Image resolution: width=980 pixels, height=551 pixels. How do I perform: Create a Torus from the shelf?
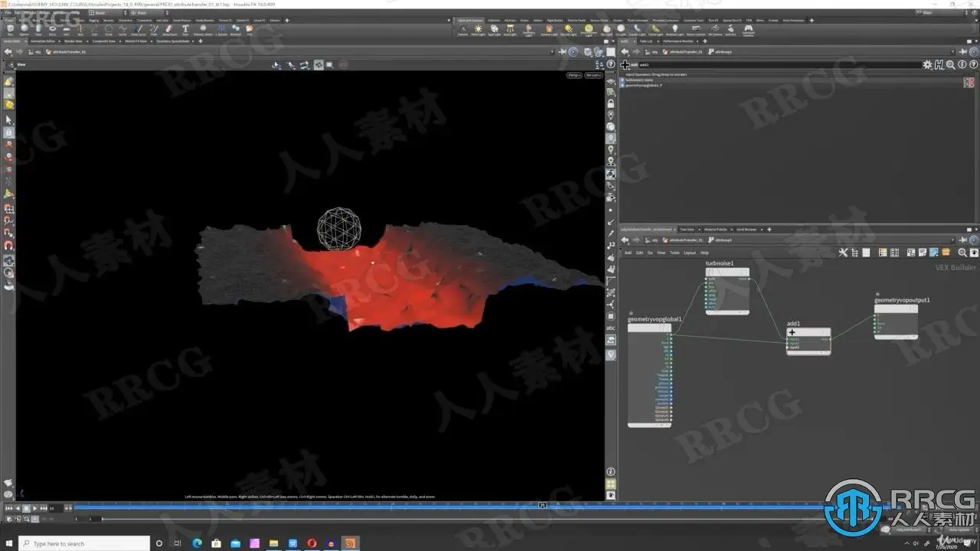[x=52, y=30]
